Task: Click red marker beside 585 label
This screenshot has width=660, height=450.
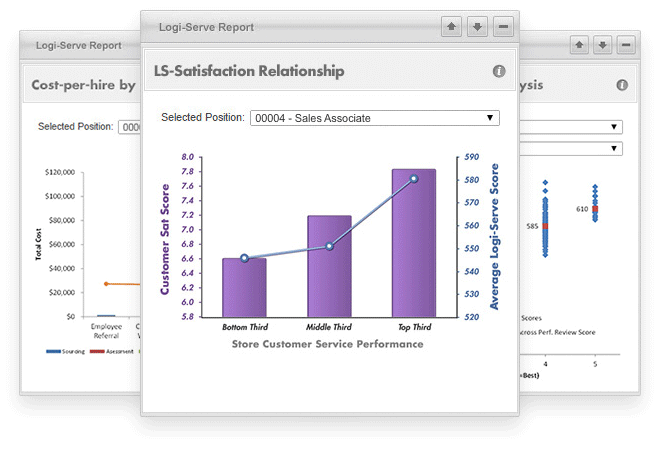Action: tap(546, 226)
